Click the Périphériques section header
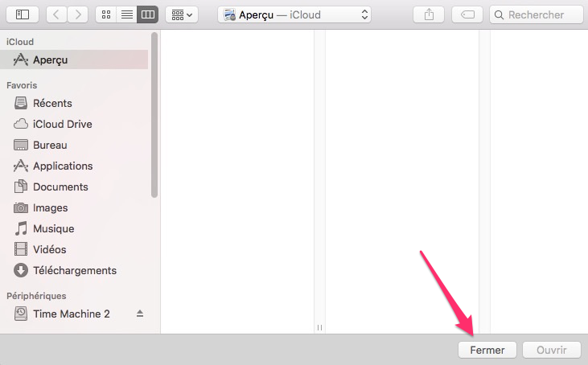Screen dimensions: 588x365 [36, 296]
